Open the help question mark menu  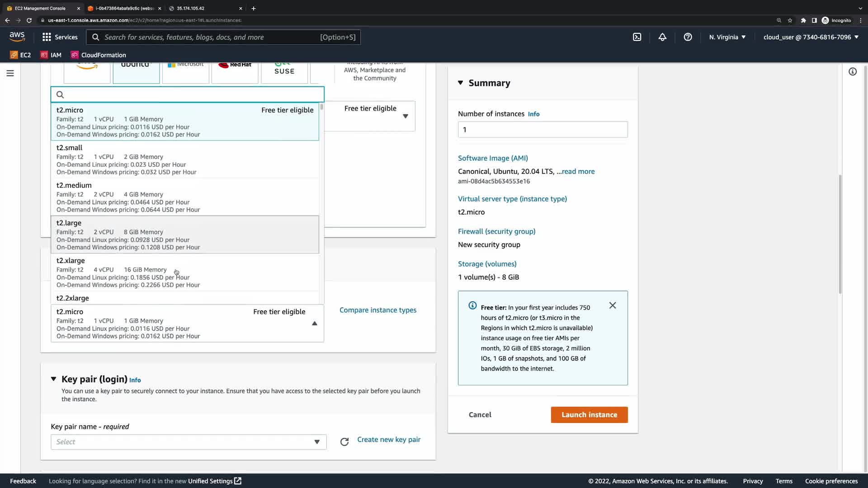[688, 37]
